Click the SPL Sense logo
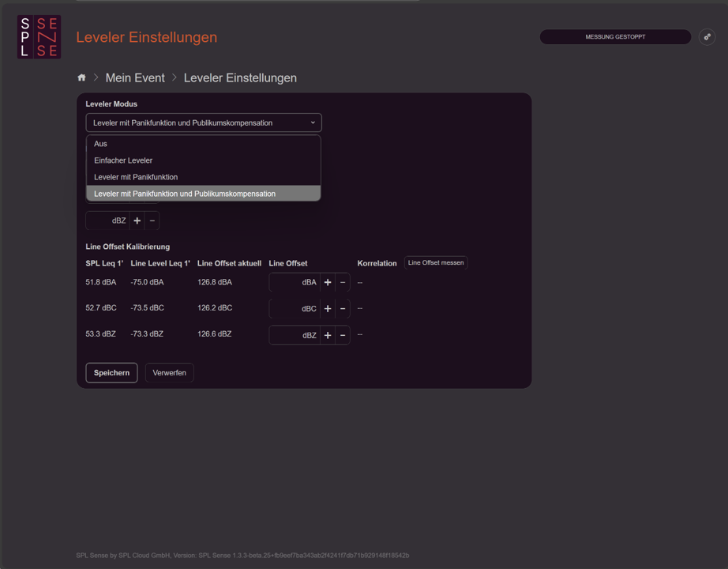Screen dimensions: 728x569 (39, 36)
